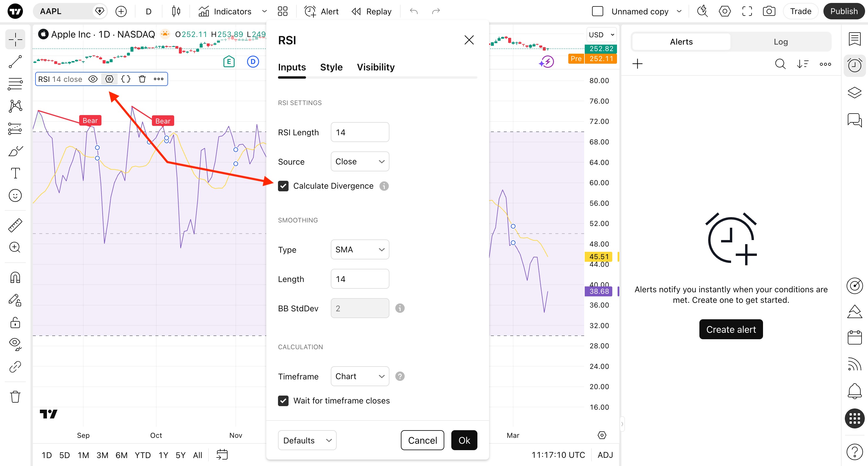Image resolution: width=868 pixels, height=466 pixels.
Task: Select the Text tool in the left toolbar
Action: 15,173
